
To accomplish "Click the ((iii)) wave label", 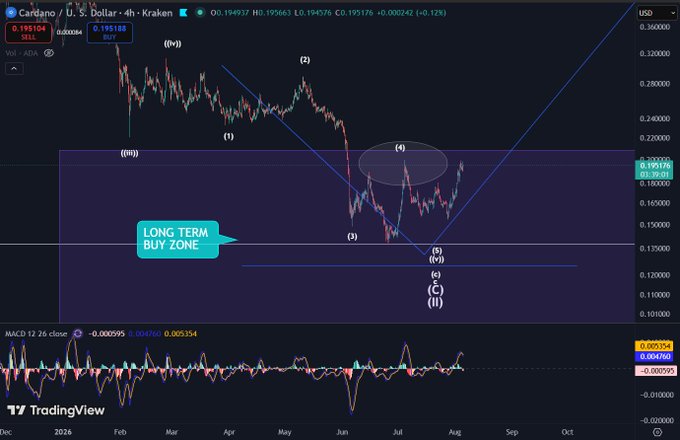I will click(129, 153).
